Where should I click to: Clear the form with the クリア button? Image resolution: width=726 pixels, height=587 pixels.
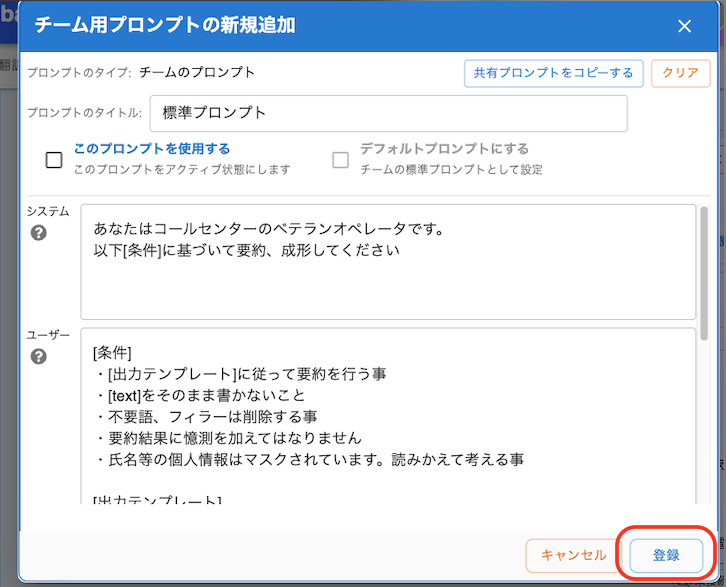click(x=680, y=73)
